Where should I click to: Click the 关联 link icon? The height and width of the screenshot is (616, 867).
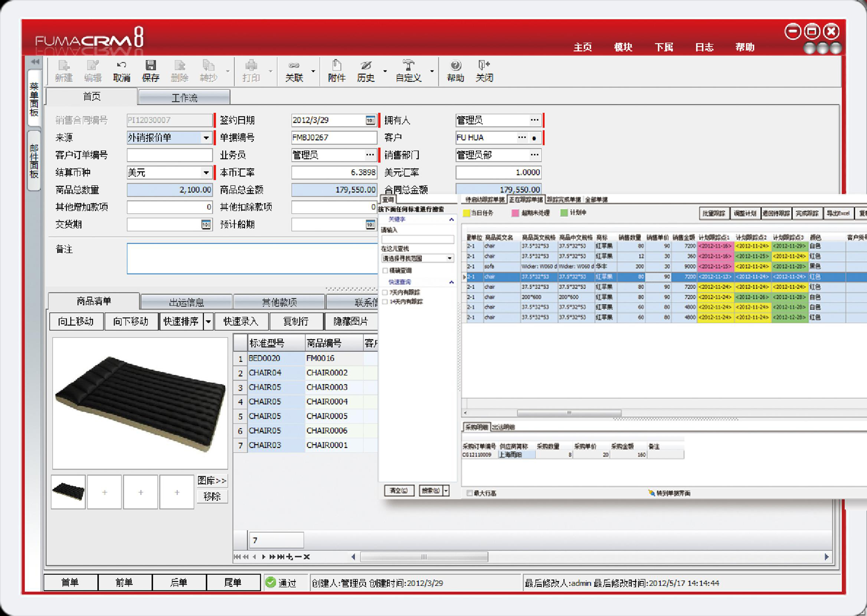(x=294, y=66)
